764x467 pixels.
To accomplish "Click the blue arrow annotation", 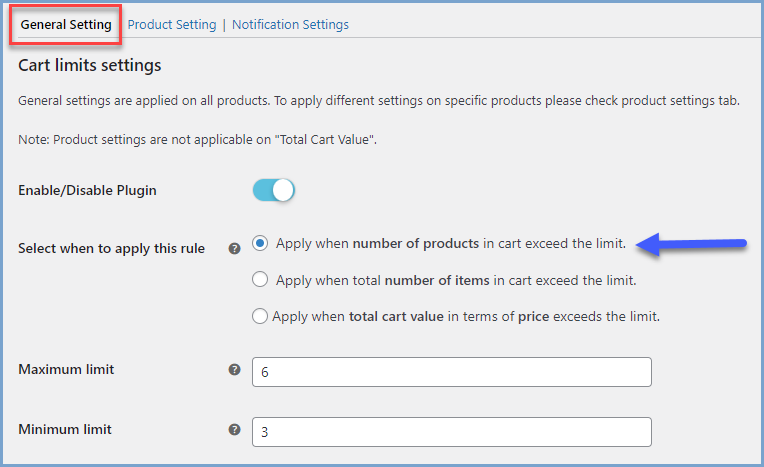I will (695, 243).
